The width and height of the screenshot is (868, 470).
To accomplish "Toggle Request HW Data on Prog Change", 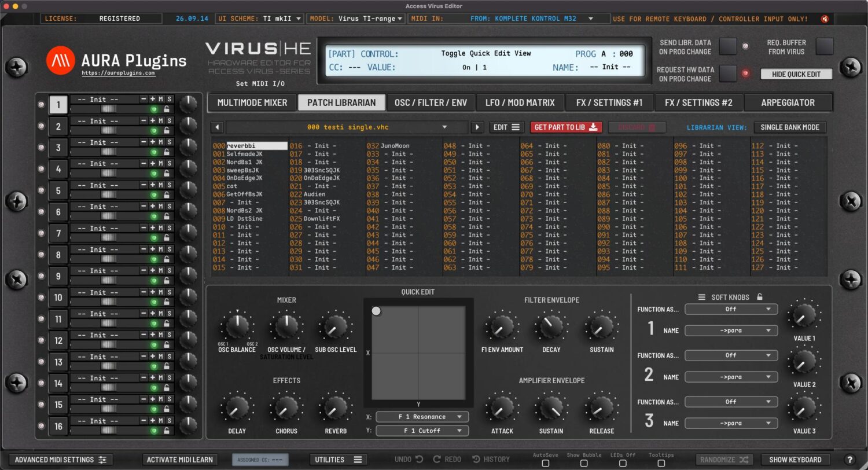I will 728,74.
